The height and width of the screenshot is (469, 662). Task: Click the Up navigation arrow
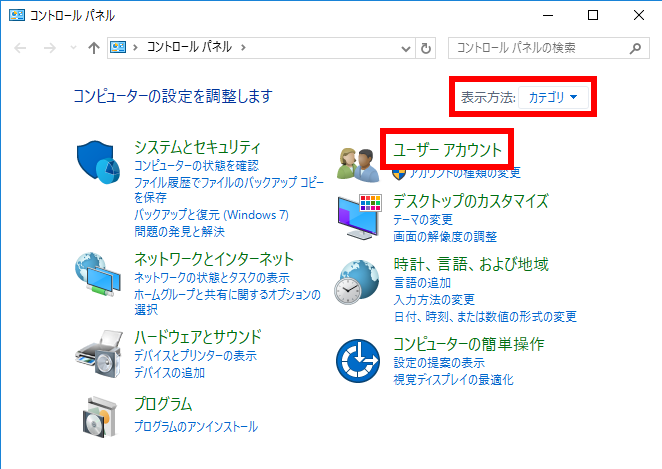click(x=94, y=48)
